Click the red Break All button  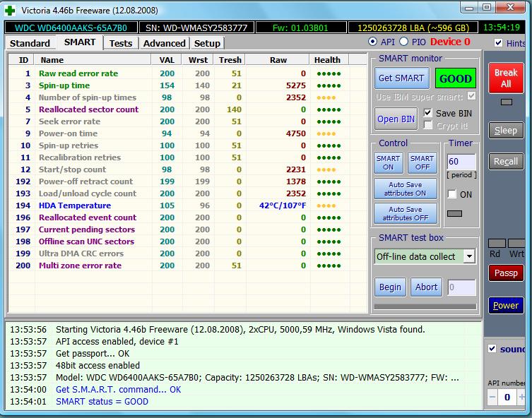(506, 78)
